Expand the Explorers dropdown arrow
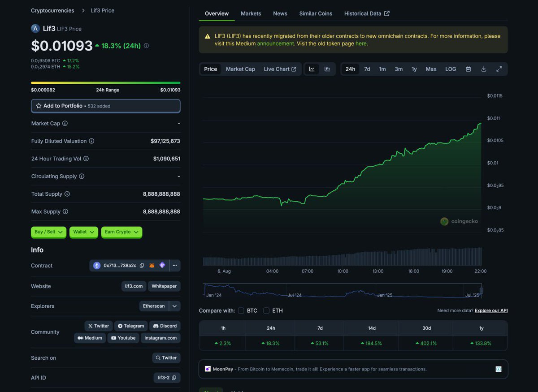This screenshot has height=392, width=538. (x=175, y=306)
